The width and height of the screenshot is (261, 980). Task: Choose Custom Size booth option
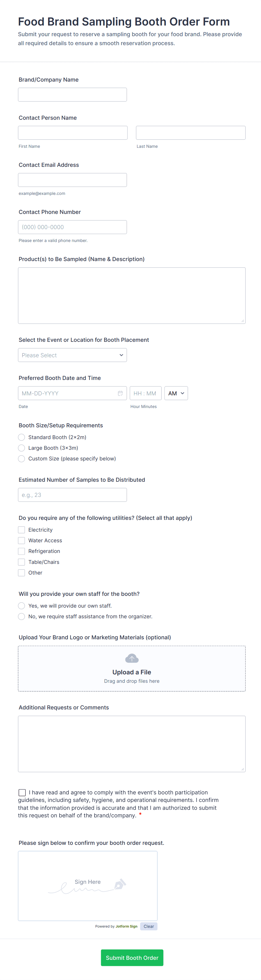click(x=22, y=459)
